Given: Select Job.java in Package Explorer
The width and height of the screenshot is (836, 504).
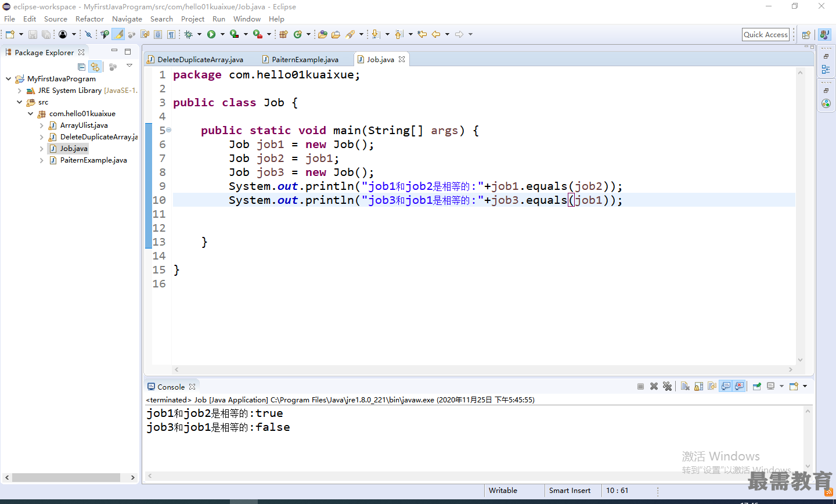Looking at the screenshot, I should click(x=74, y=149).
